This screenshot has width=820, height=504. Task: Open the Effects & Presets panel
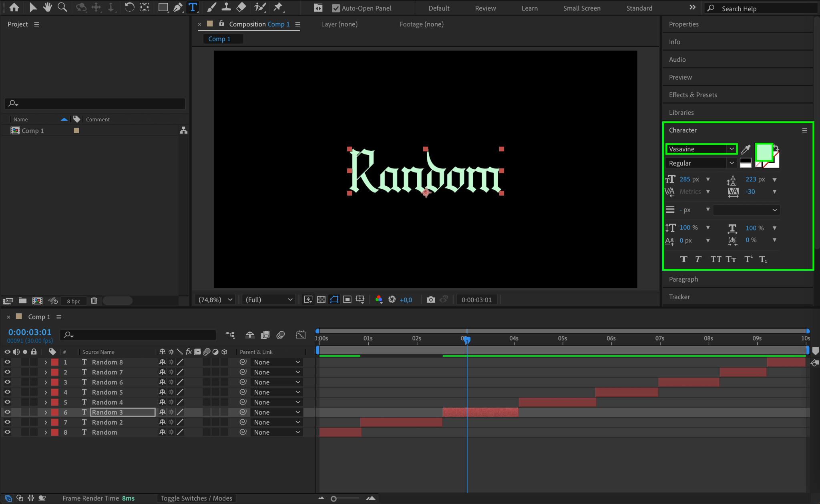point(693,95)
